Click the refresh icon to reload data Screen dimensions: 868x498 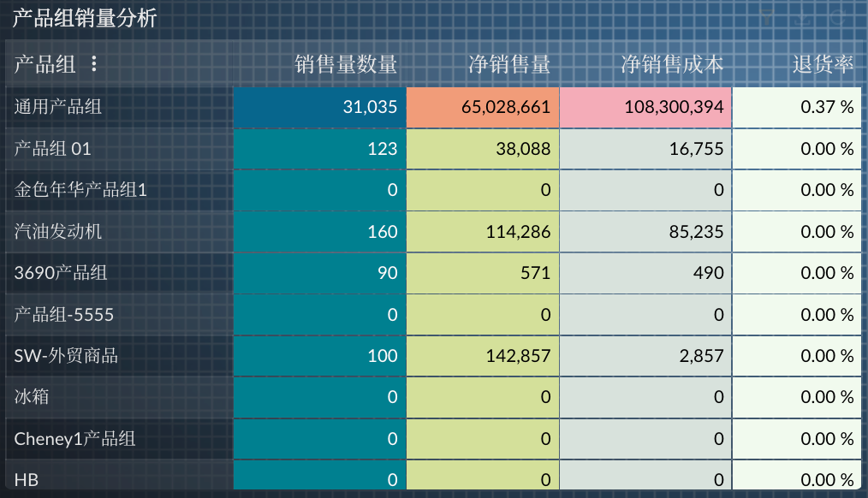coord(837,17)
